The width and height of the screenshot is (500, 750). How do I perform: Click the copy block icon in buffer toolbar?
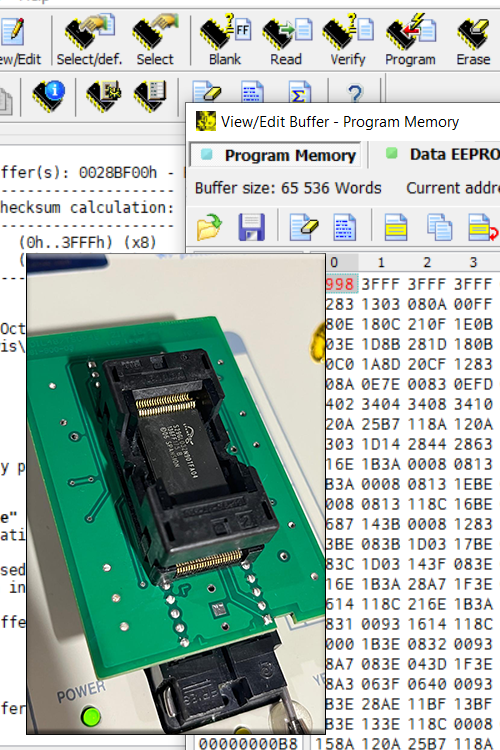tap(440, 227)
